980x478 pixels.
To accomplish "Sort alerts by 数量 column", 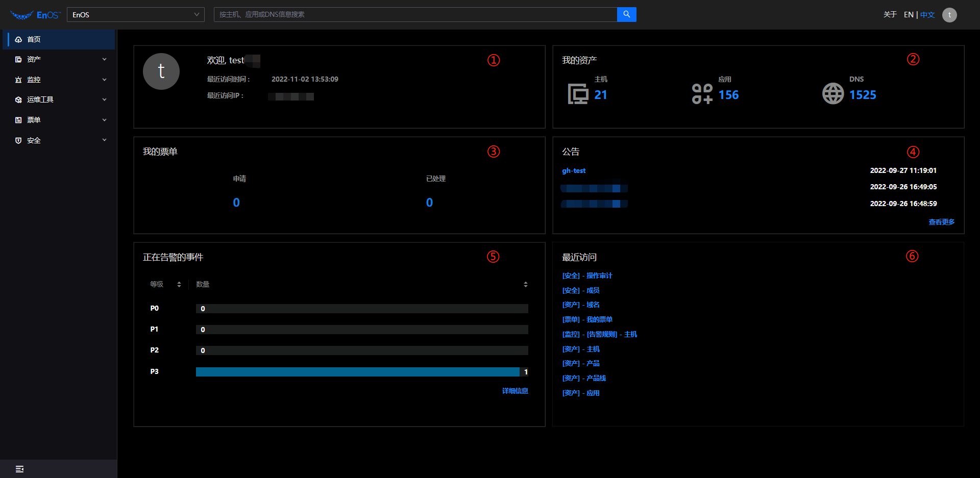I will click(x=526, y=284).
